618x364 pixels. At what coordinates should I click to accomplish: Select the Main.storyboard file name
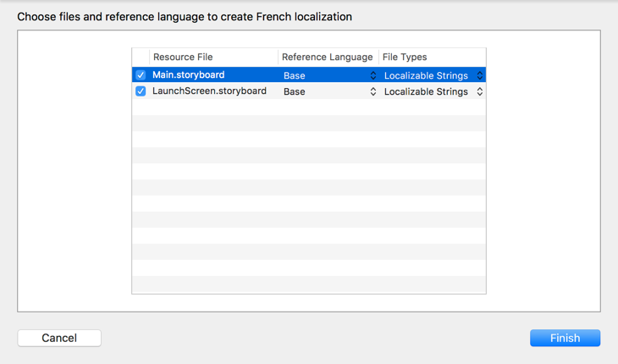188,75
